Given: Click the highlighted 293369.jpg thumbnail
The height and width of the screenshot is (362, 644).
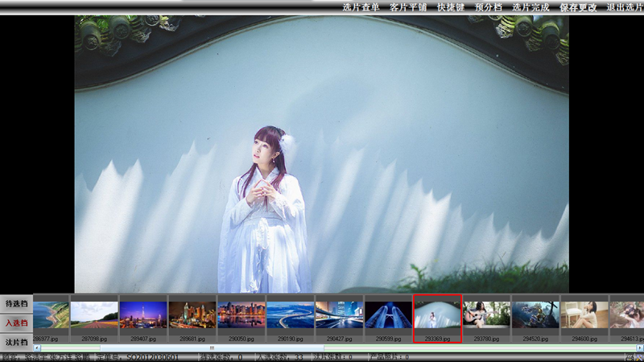Looking at the screenshot, I should 437,315.
